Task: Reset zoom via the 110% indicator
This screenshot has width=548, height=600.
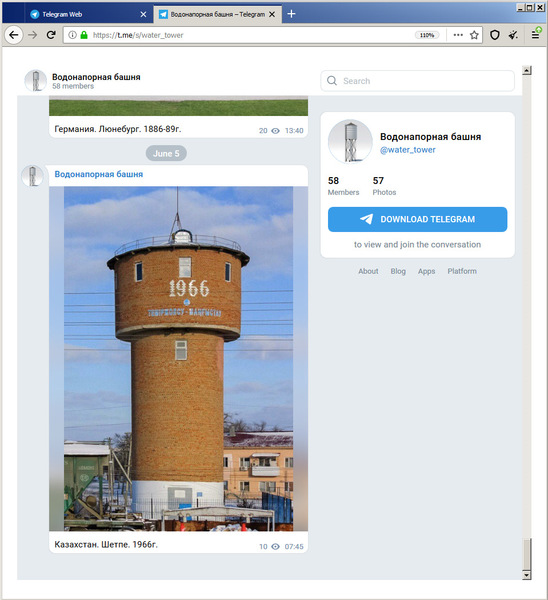Action: [x=427, y=35]
